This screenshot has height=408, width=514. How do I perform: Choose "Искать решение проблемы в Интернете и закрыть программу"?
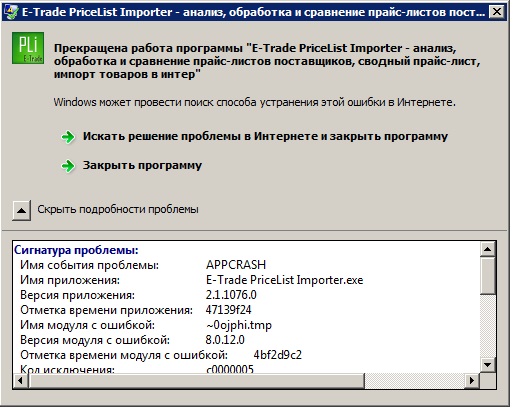(x=265, y=136)
